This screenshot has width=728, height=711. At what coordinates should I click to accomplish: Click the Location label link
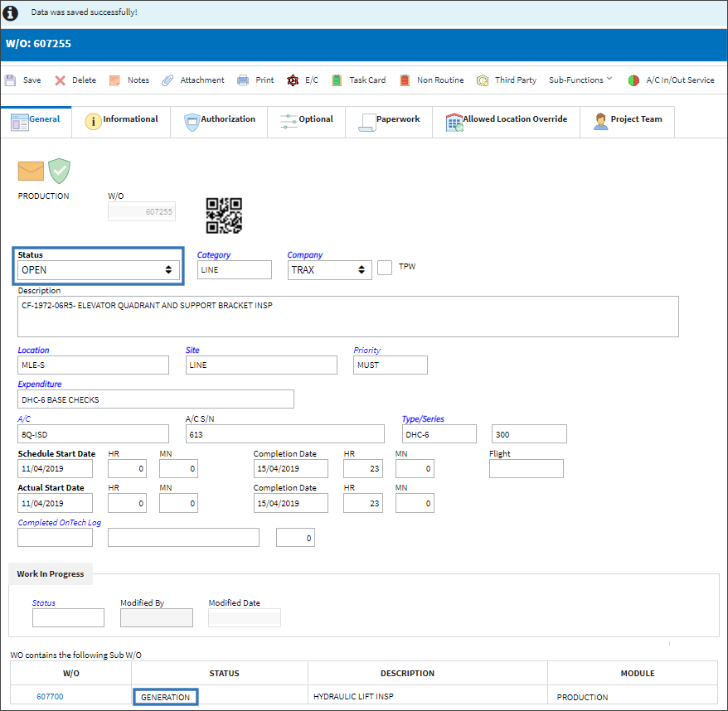pos(33,350)
